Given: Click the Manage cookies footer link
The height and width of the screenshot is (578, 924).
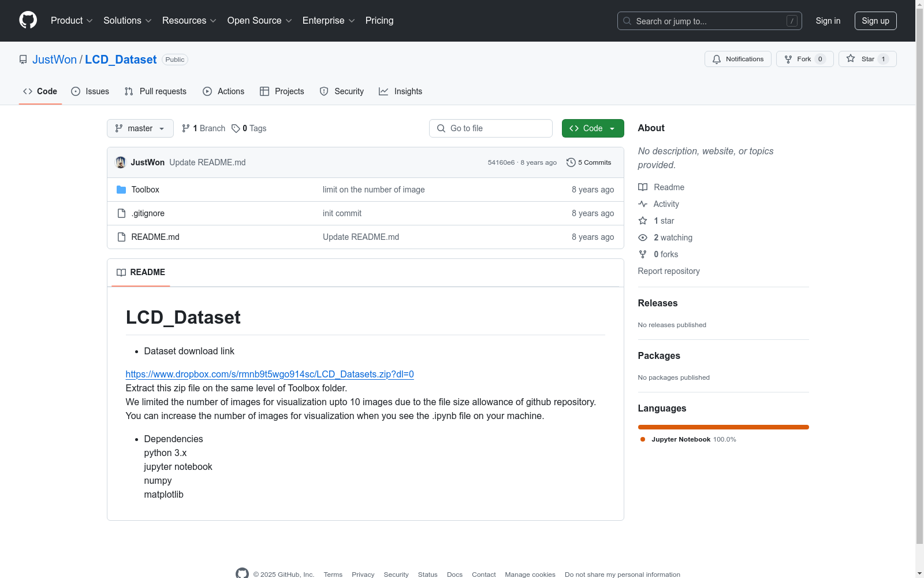Looking at the screenshot, I should point(530,575).
